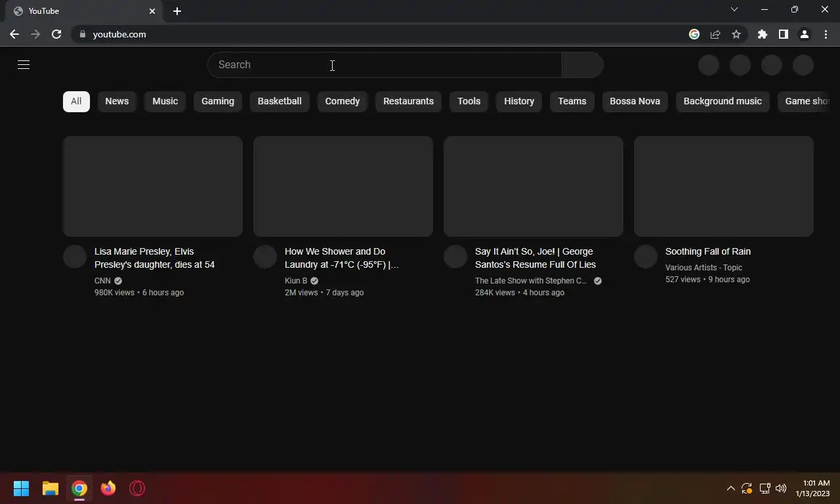Click the Late Show channel avatar placeholder
The width and height of the screenshot is (840, 504).
455,257
